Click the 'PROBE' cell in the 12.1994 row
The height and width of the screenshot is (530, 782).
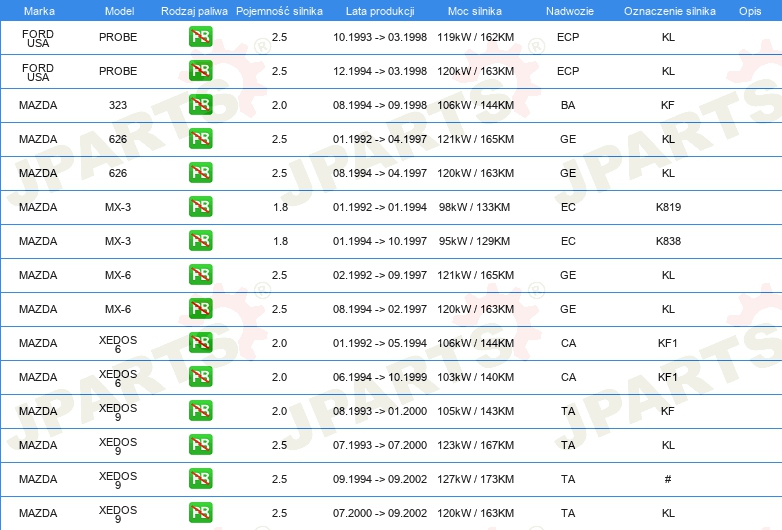(118, 71)
